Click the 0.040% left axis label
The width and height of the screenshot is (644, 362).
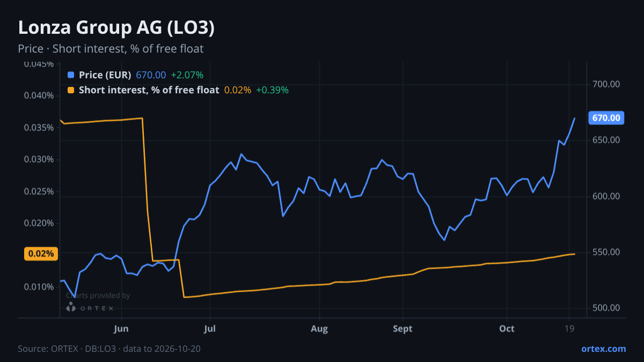[38, 95]
